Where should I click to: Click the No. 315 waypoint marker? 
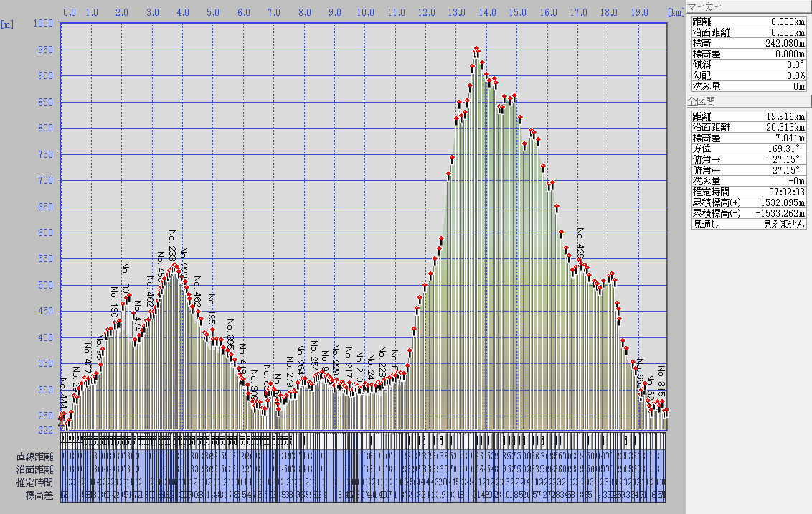[661, 403]
